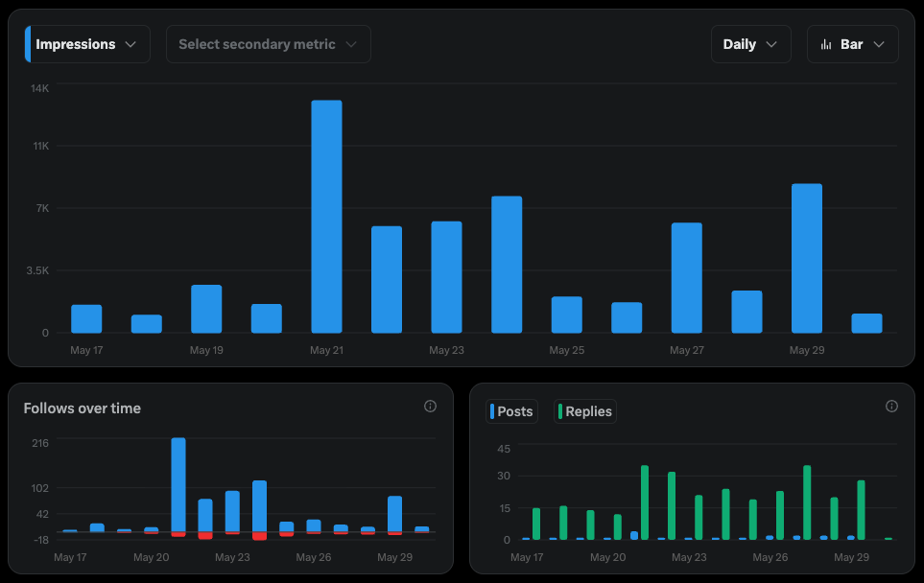Toggle the Replies legend filter

pyautogui.click(x=585, y=411)
